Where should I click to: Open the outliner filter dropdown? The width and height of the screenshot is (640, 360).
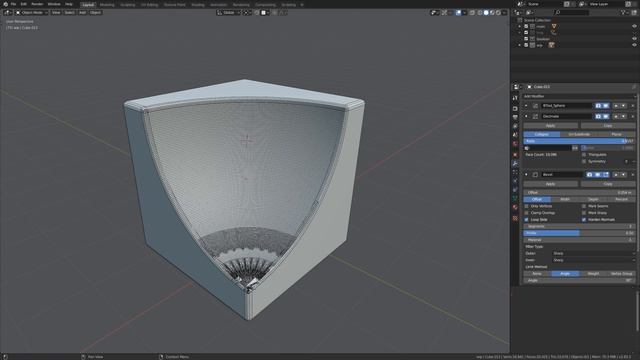(624, 13)
